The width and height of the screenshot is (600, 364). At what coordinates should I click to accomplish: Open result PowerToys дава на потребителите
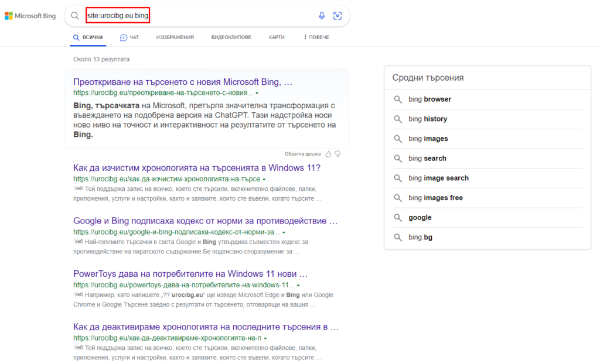pyautogui.click(x=190, y=274)
